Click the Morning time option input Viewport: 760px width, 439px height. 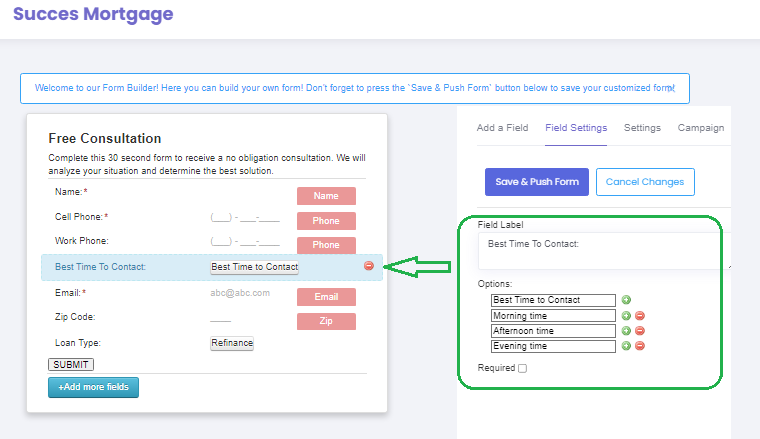(553, 315)
